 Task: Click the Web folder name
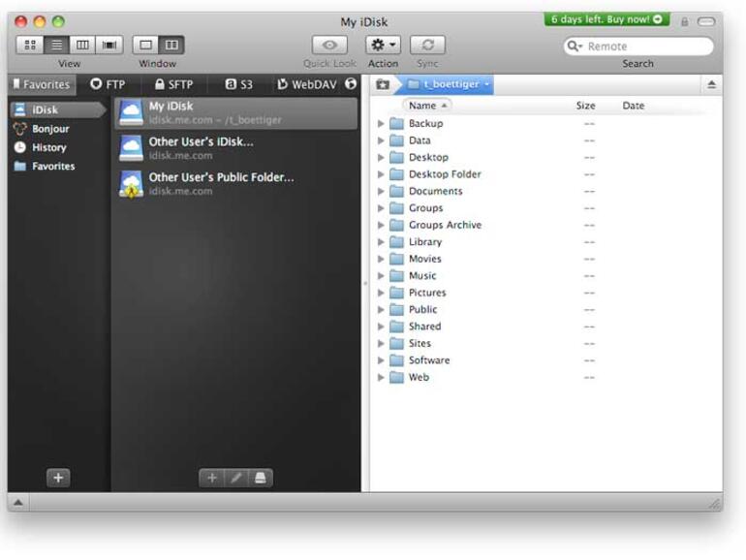click(419, 377)
